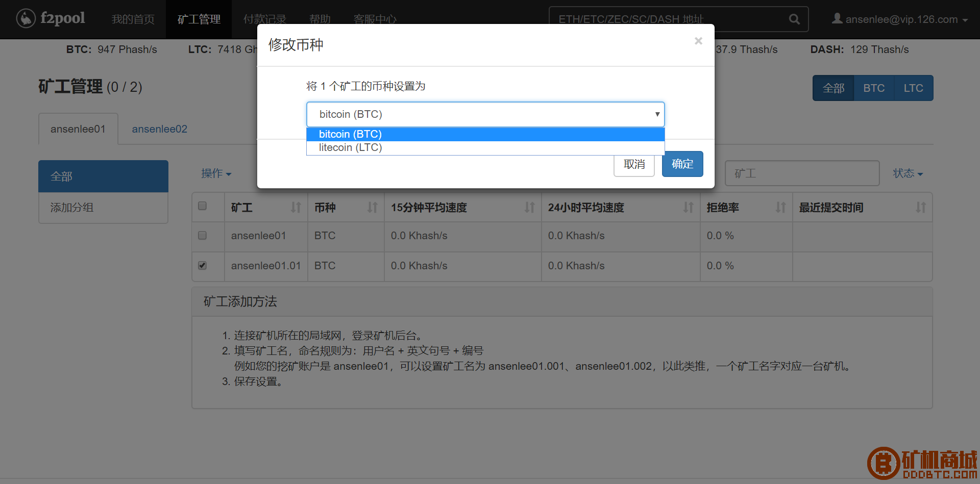Filter miners by BTC button
The height and width of the screenshot is (484, 980).
[x=874, y=88]
